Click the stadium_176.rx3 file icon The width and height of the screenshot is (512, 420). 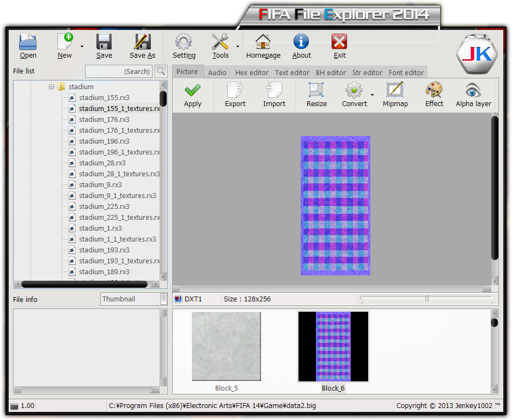click(72, 119)
